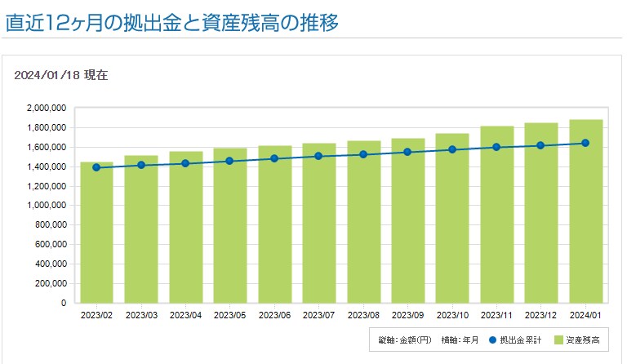Select the green bar for 2023/07

(319, 224)
